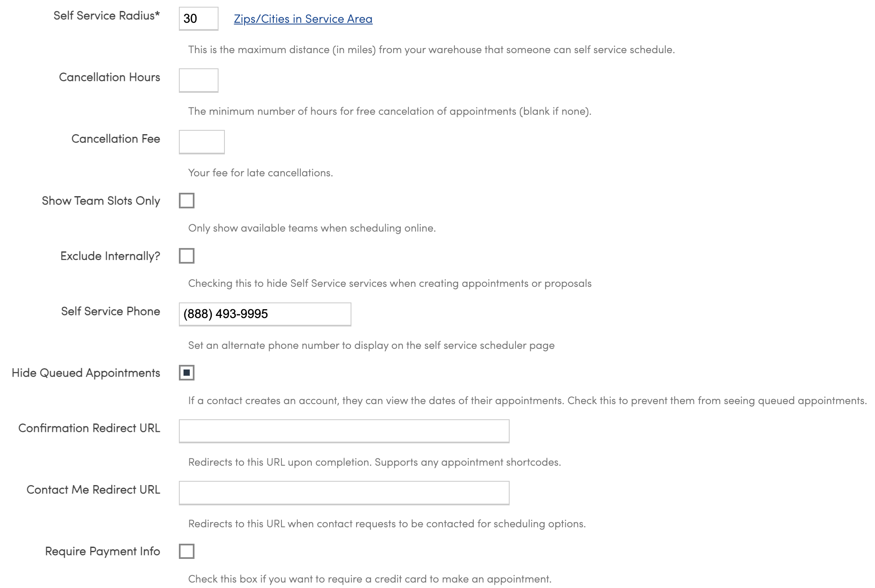Focus the Cancellation Hours field
The height and width of the screenshot is (588, 875).
198,80
